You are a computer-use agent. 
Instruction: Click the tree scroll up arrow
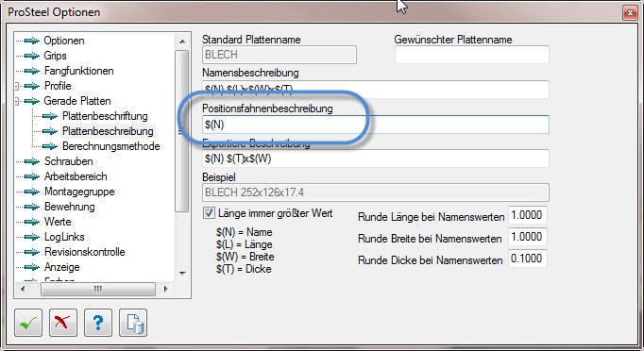click(182, 42)
